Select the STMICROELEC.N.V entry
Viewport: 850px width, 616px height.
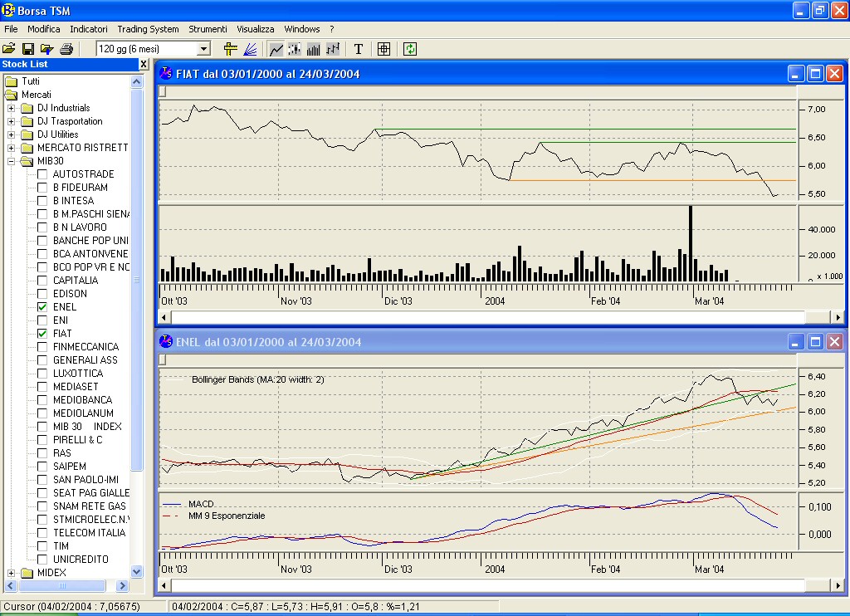click(x=91, y=520)
